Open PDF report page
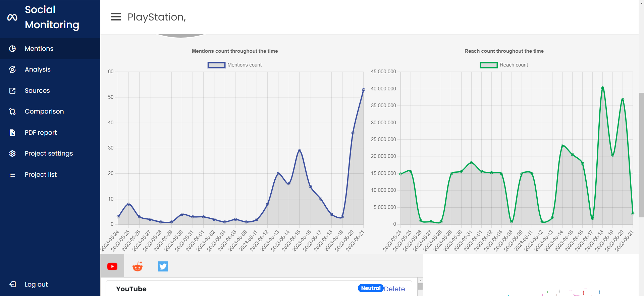The image size is (644, 296). (x=50, y=132)
